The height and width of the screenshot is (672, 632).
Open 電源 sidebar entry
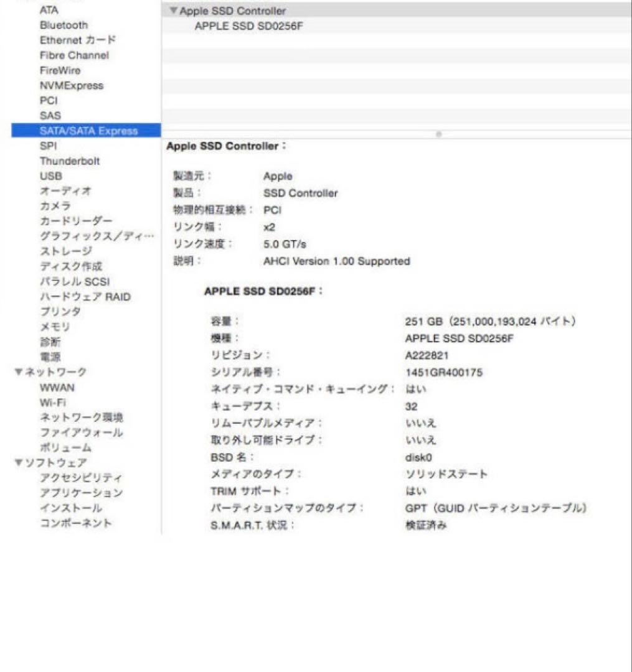[x=50, y=357]
